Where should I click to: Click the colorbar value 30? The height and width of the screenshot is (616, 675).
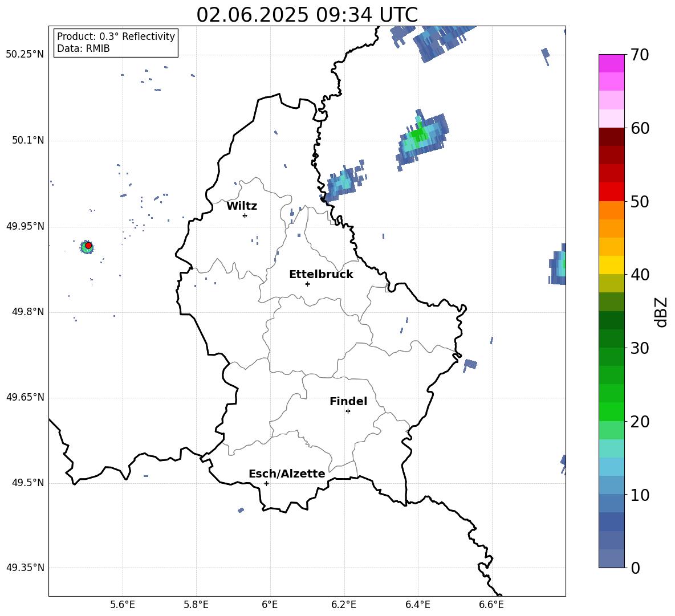[x=640, y=348]
